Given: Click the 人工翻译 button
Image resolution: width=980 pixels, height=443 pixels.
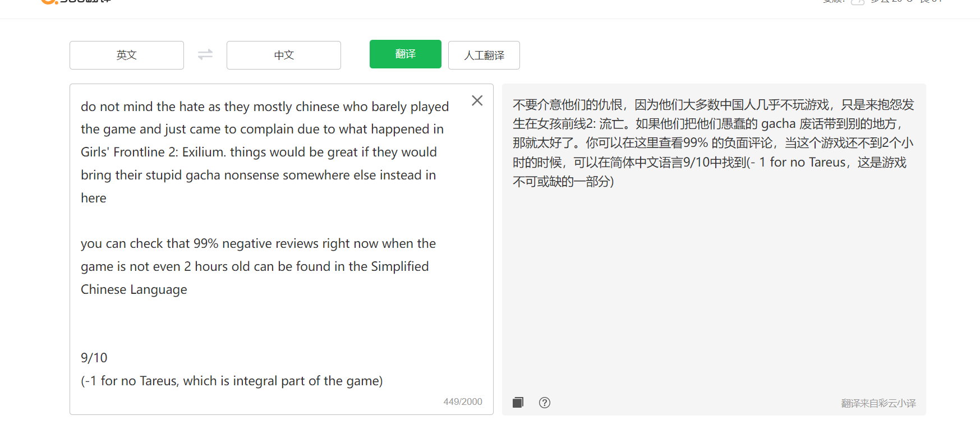Looking at the screenshot, I should pos(484,55).
